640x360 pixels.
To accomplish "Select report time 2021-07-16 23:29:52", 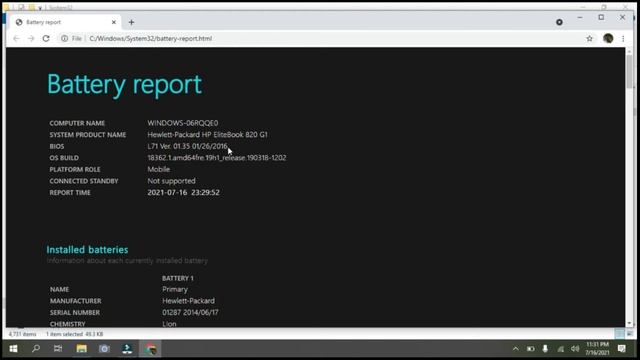I will pyautogui.click(x=183, y=192).
